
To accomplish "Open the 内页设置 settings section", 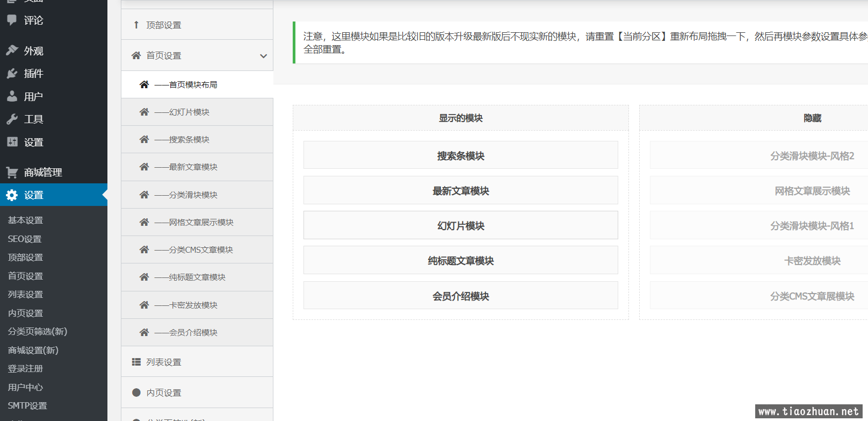I will click(164, 393).
